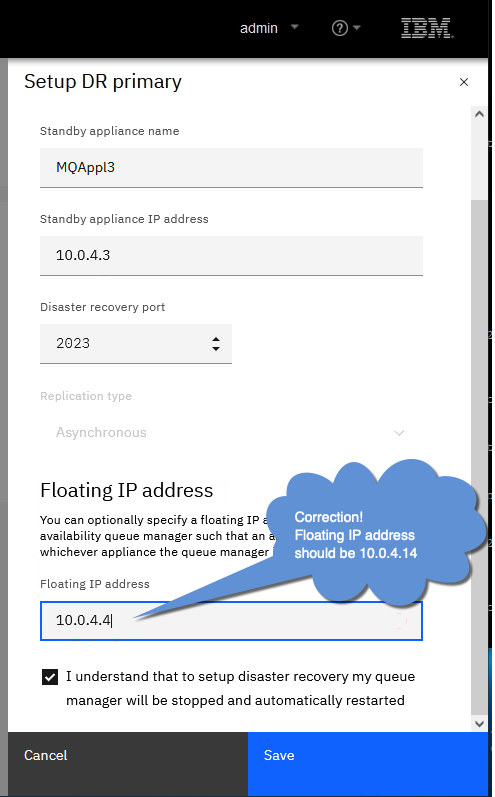Image resolution: width=495 pixels, height=797 pixels.
Task: Decrease the disaster recovery port value
Action: click(216, 349)
